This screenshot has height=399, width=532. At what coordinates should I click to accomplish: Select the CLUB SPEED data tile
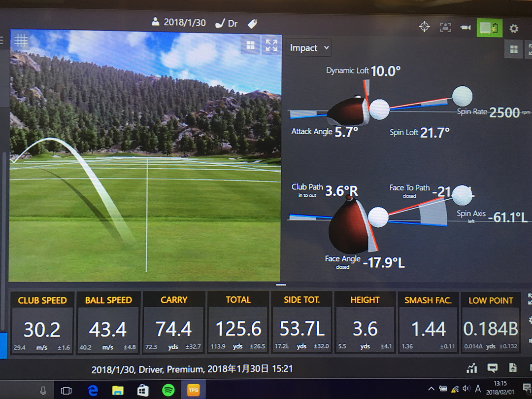42,323
